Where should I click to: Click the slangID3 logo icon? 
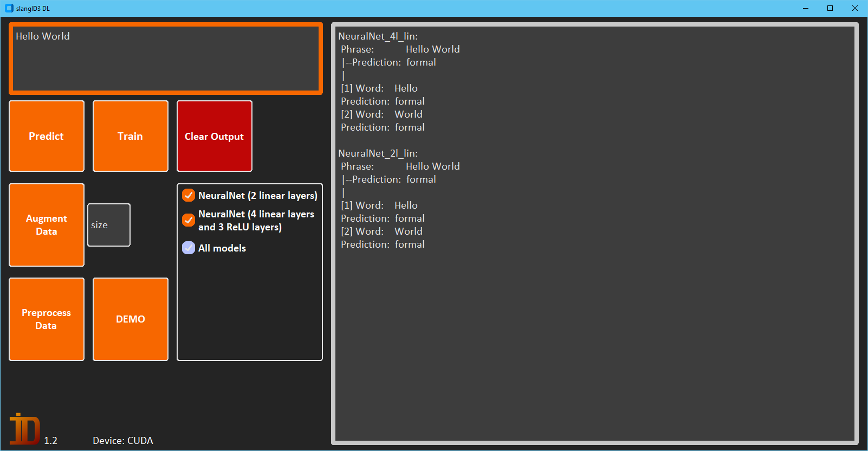[24, 429]
